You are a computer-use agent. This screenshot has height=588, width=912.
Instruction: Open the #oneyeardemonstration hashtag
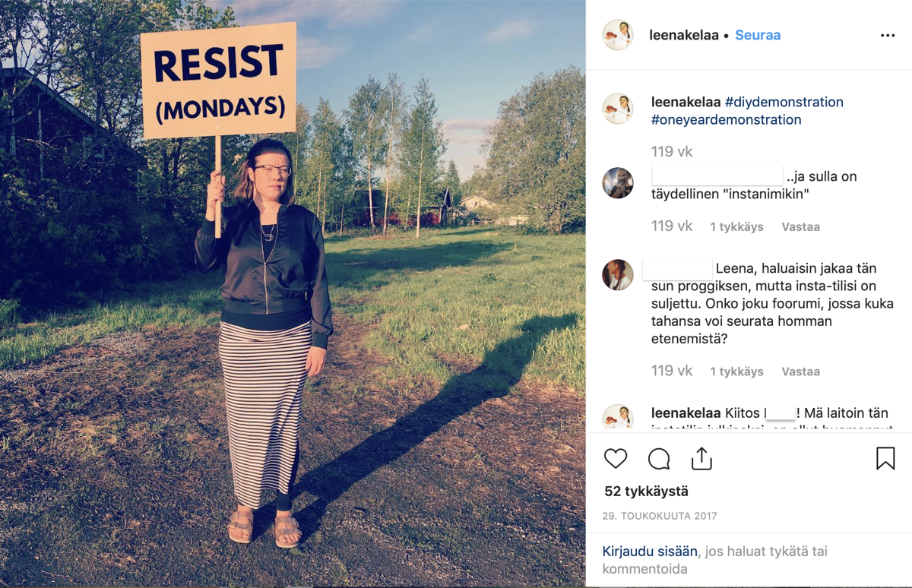tap(727, 119)
